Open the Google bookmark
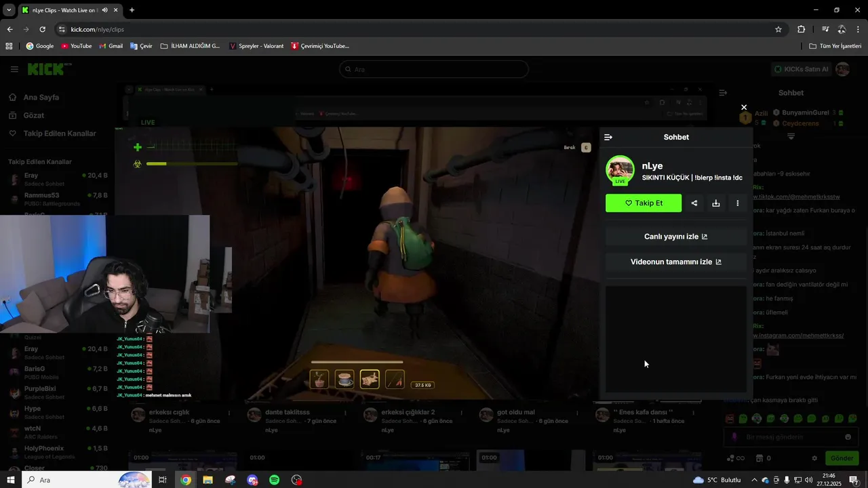868x488 pixels. tap(40, 46)
